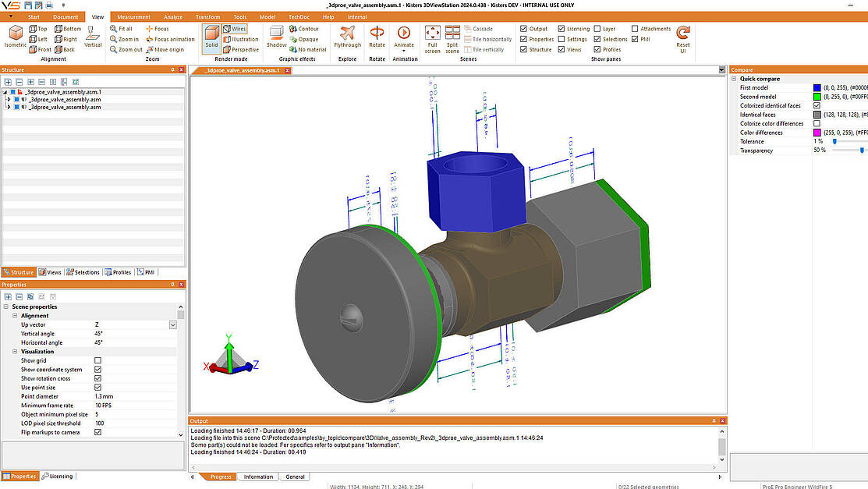Click Tile vertically button
This screenshot has height=489, width=868.
[x=484, y=50]
